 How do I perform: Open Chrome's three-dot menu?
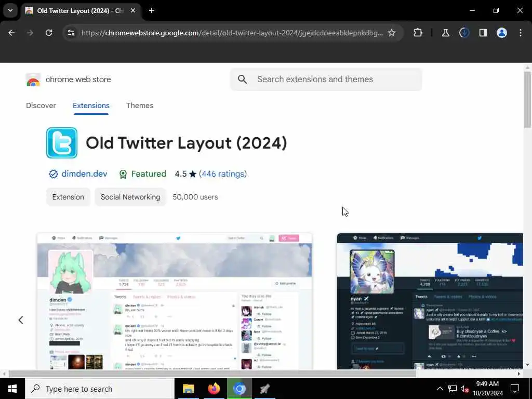click(x=521, y=33)
